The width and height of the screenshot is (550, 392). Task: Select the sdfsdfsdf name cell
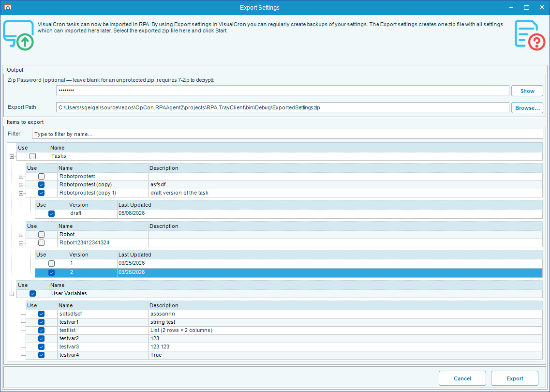click(x=103, y=314)
